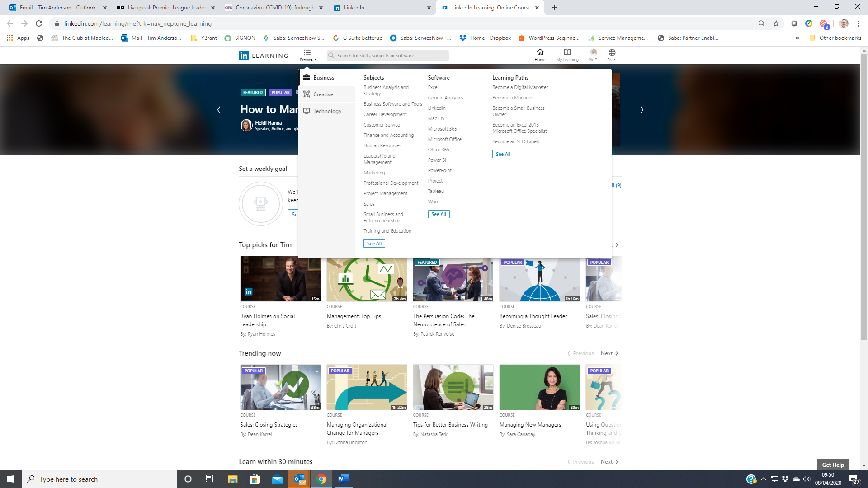Click See All under Learning Paths
868x488 pixels.
pyautogui.click(x=503, y=154)
